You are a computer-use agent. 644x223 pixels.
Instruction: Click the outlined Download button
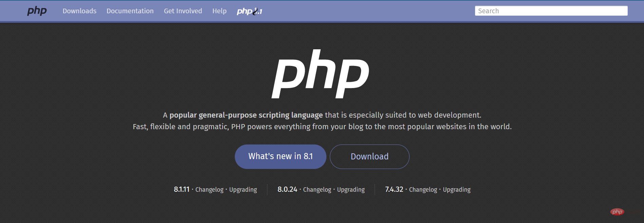[x=370, y=156]
